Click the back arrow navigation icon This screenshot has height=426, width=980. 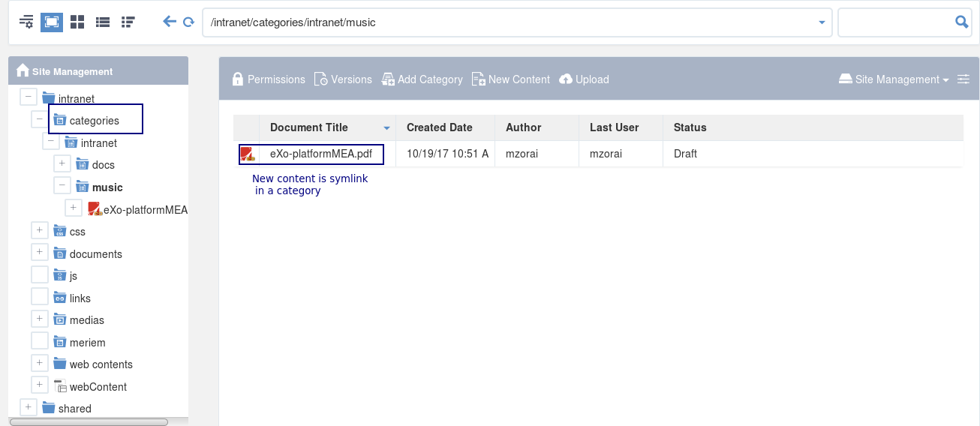[170, 22]
